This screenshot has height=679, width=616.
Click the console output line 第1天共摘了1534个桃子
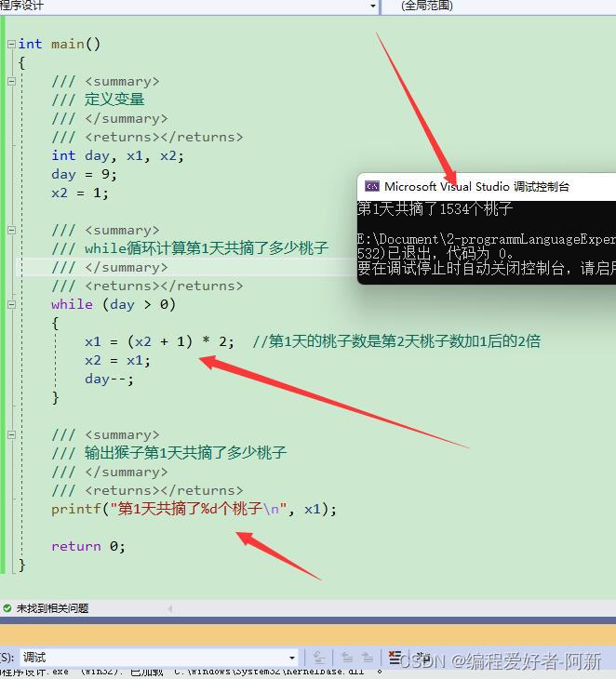pyautogui.click(x=435, y=209)
